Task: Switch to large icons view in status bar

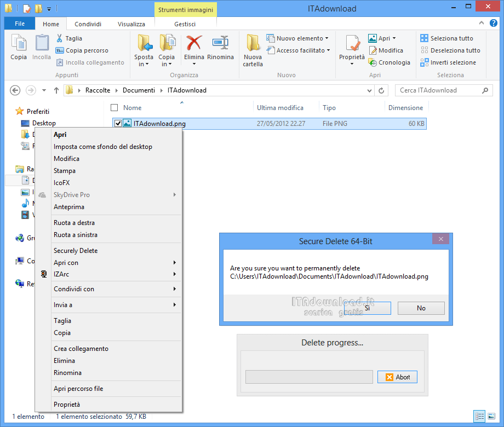Action: 491,417
